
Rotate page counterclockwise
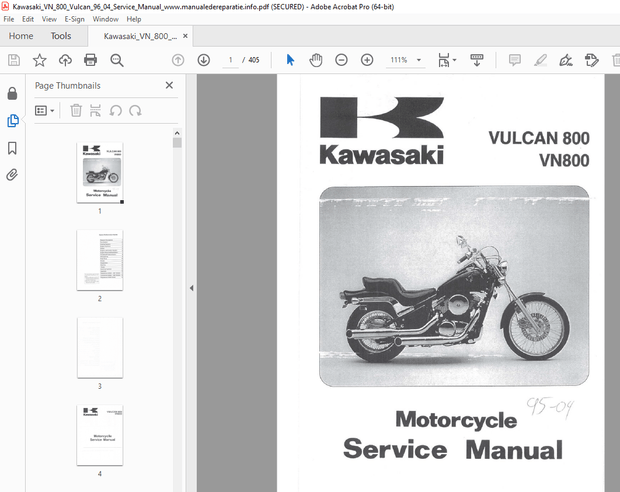click(x=115, y=110)
